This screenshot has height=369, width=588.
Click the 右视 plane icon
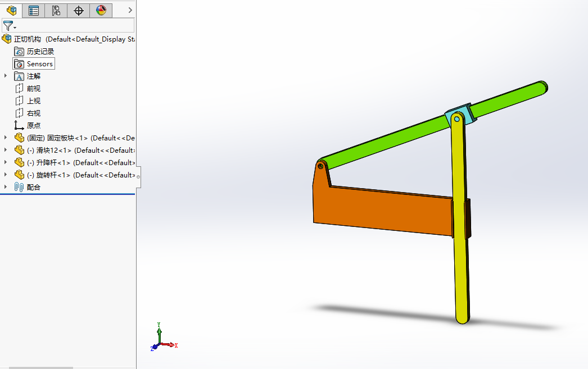[x=19, y=113]
